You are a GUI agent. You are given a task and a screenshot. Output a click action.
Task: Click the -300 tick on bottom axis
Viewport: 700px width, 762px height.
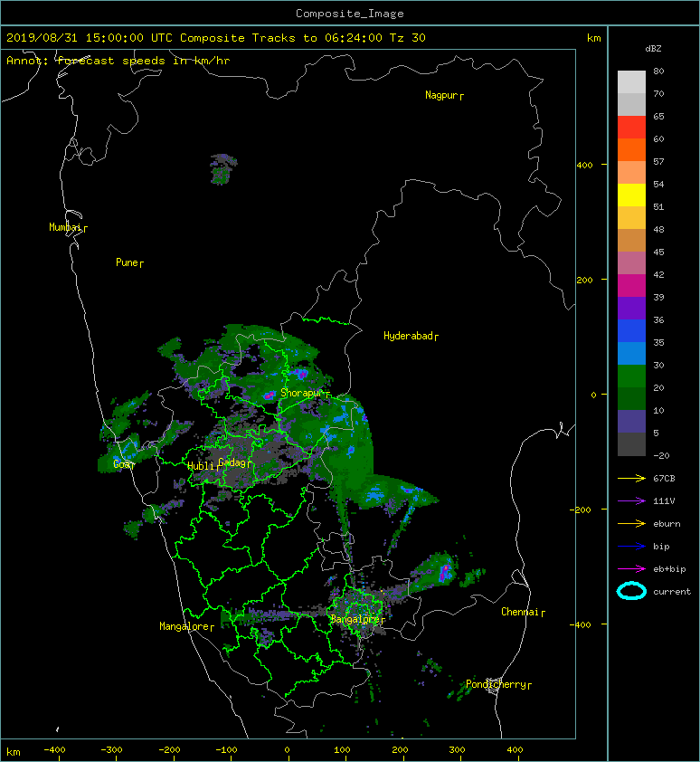point(111,750)
